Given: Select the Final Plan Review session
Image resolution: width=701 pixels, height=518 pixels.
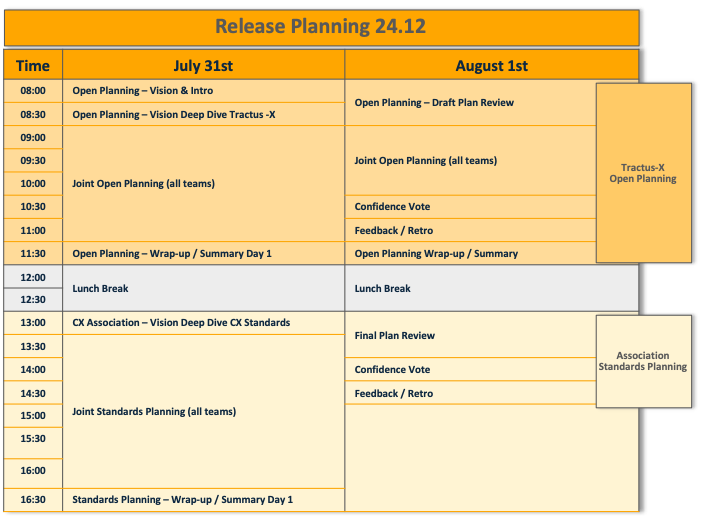Looking at the screenshot, I should pos(470,335).
